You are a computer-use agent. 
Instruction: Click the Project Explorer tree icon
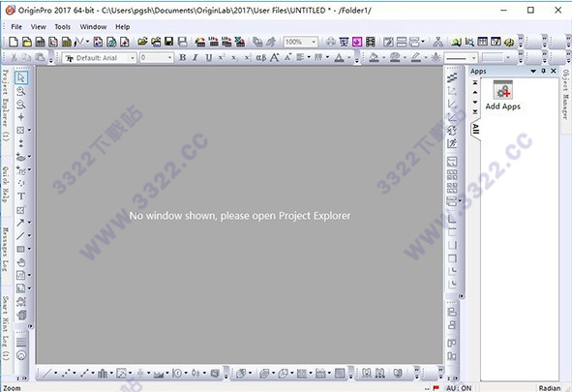(x=438, y=42)
